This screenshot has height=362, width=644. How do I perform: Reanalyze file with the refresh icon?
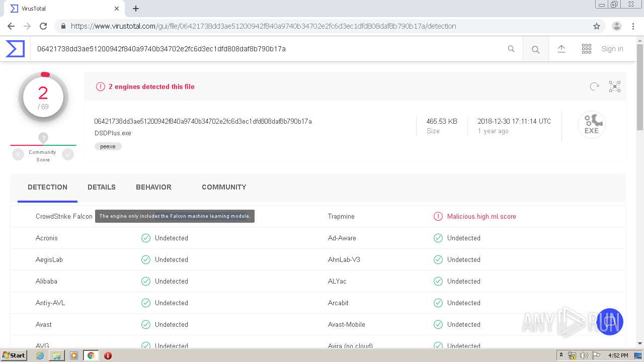pyautogui.click(x=595, y=86)
